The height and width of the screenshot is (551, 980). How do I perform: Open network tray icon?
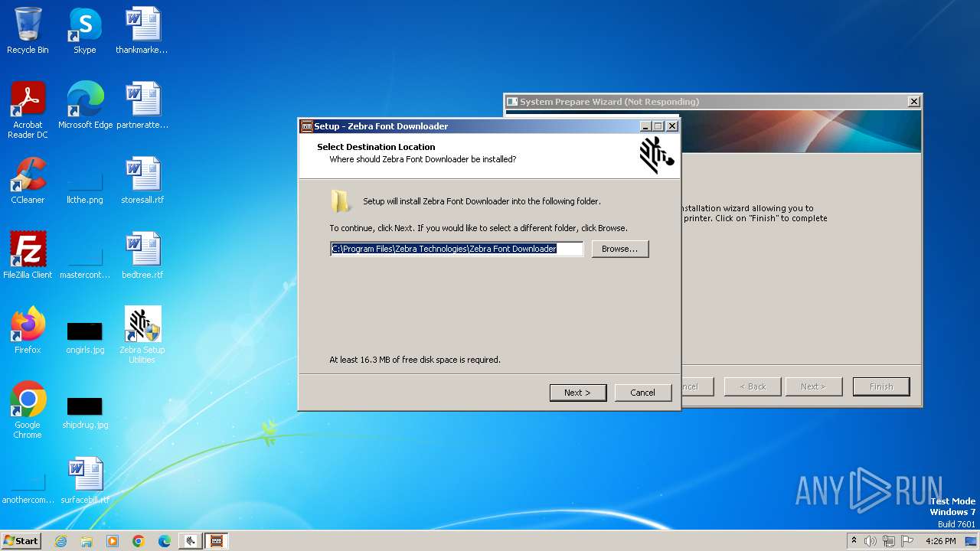click(889, 541)
